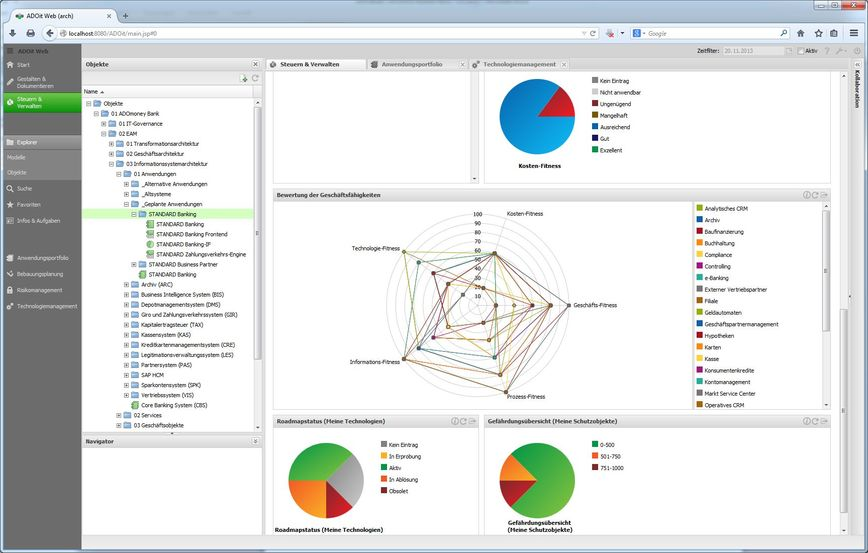Expand the 02 Services folder
Screen dimensions: 868x553
[x=118, y=415]
